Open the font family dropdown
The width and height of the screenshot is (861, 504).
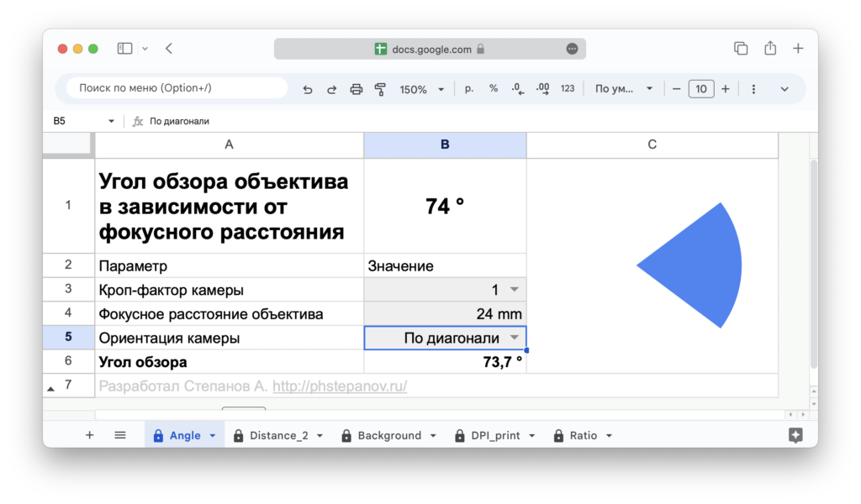(x=624, y=88)
